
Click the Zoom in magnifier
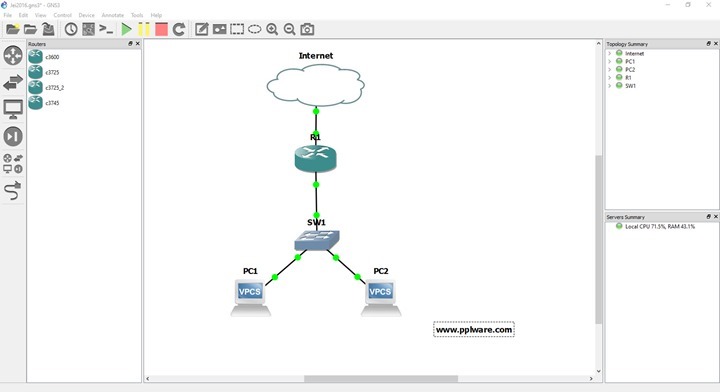click(272, 29)
